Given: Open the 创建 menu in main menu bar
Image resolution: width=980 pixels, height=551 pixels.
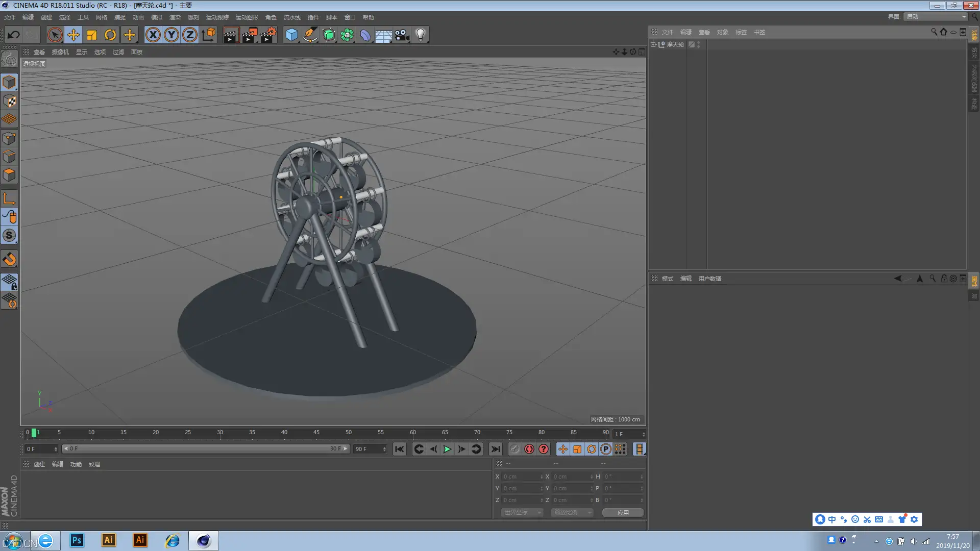Looking at the screenshot, I should pos(46,17).
